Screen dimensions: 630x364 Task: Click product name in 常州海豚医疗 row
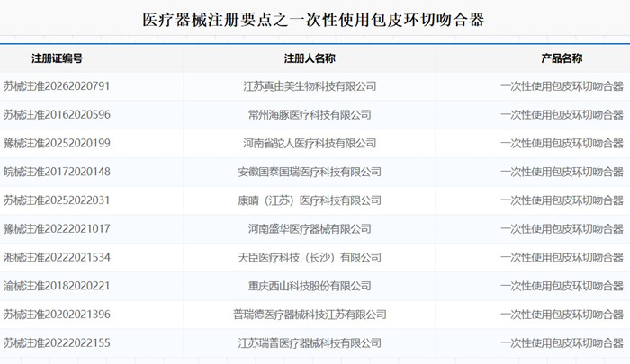pyautogui.click(x=562, y=115)
